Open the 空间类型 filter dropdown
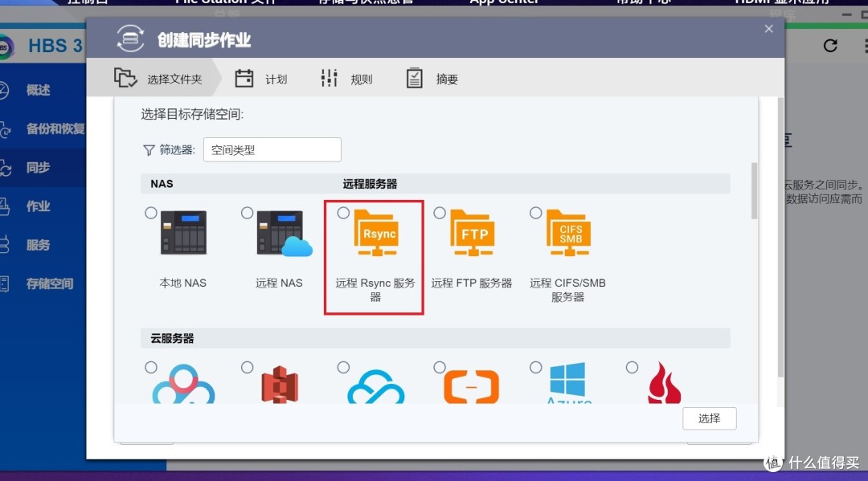The image size is (868, 481). point(272,150)
